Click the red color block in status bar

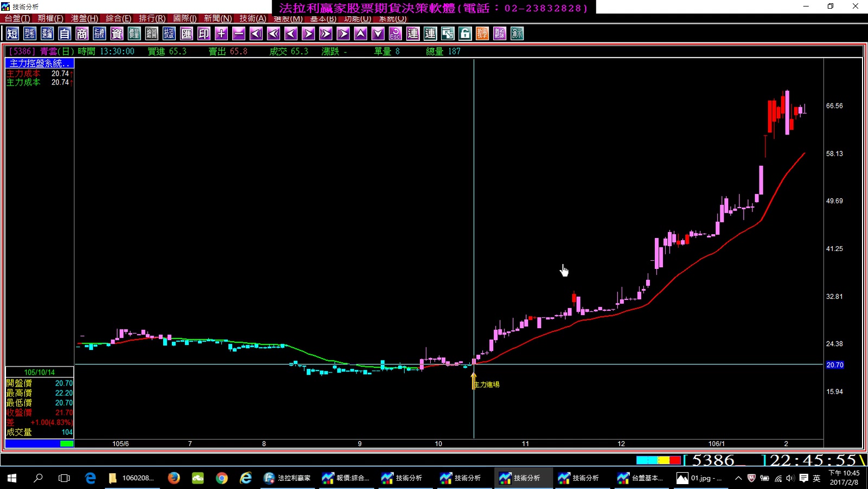675,460
